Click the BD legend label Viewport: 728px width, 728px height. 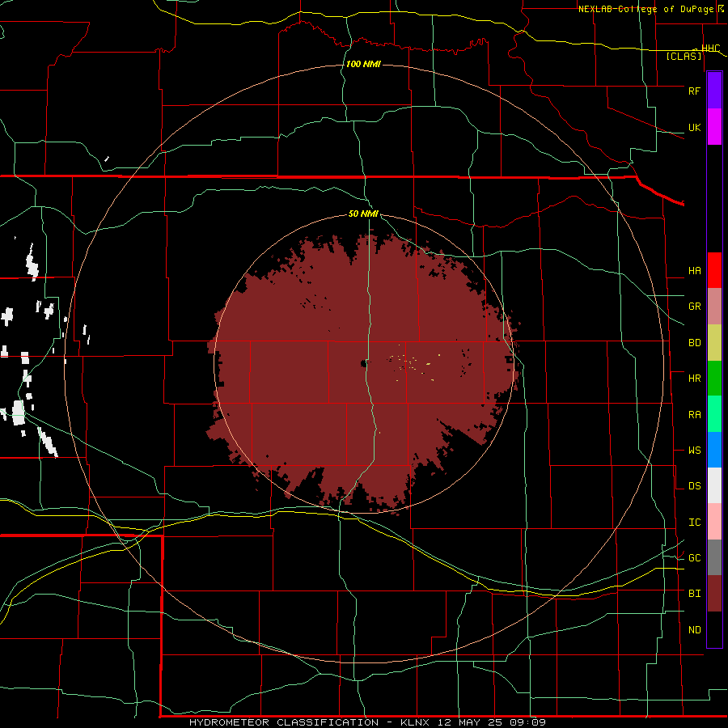pyautogui.click(x=694, y=343)
